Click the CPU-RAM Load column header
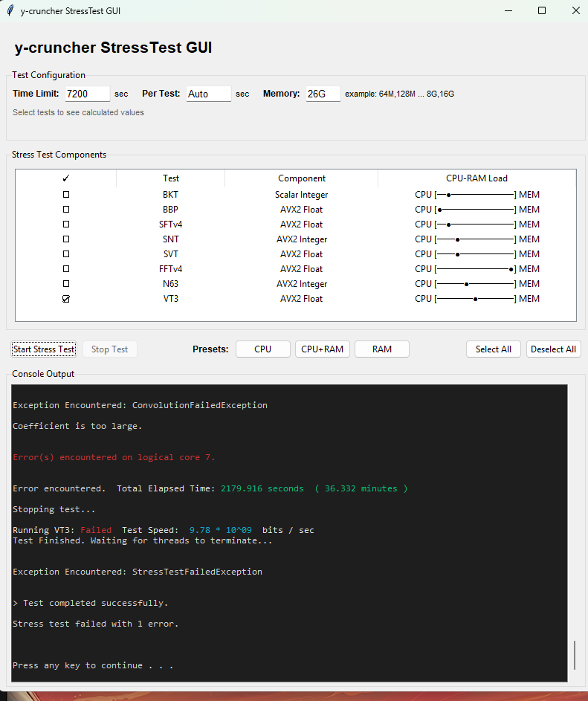This screenshot has width=588, height=701. point(476,178)
